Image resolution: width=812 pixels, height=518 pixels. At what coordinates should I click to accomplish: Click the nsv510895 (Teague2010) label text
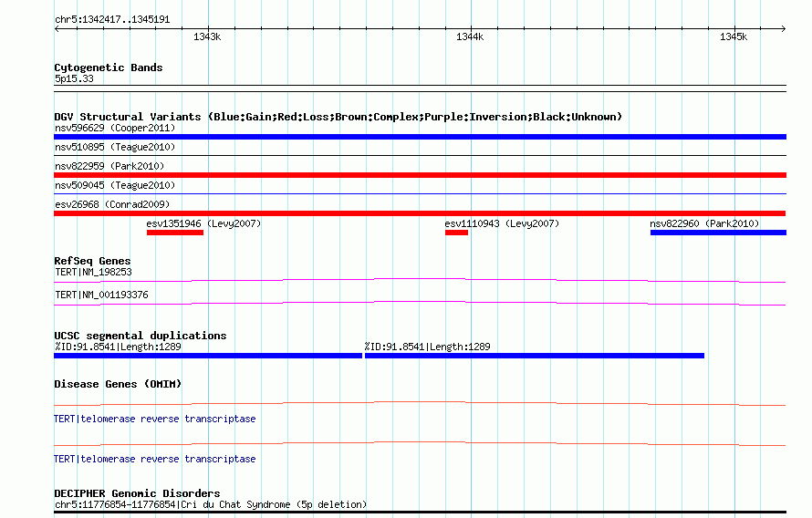point(115,147)
